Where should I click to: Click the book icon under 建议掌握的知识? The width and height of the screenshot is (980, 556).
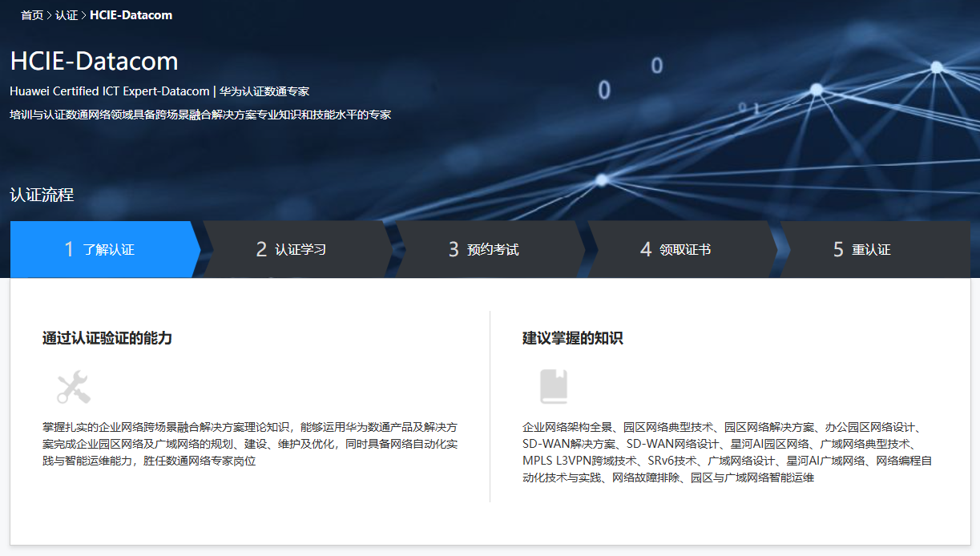point(554,386)
